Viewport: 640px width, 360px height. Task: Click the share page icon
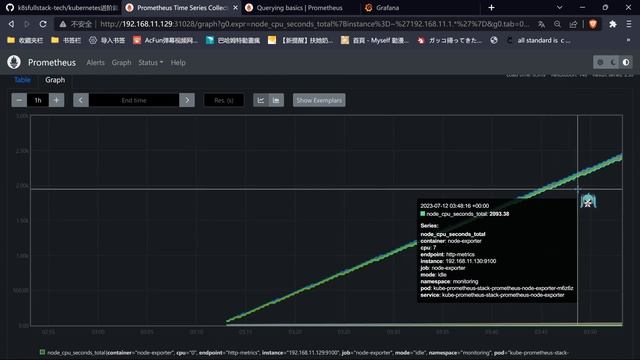[573, 24]
